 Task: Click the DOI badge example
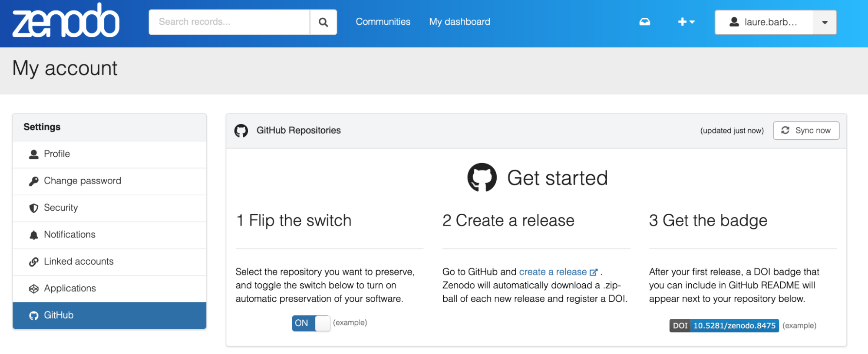724,325
